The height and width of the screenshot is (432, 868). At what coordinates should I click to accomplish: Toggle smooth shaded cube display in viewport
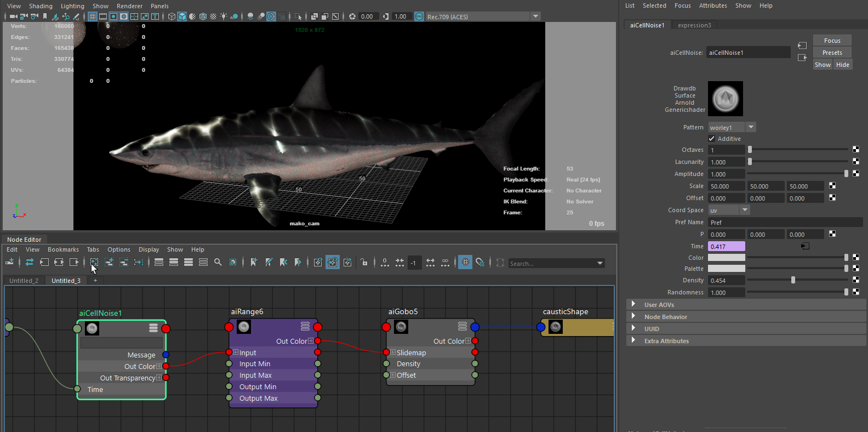coord(182,16)
